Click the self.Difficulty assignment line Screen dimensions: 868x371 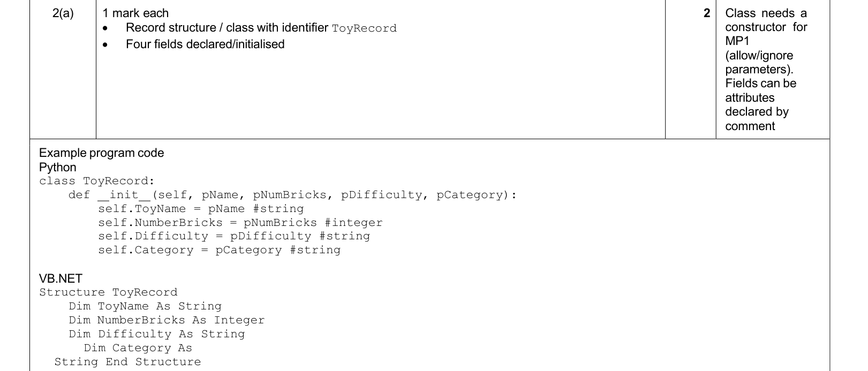click(234, 236)
